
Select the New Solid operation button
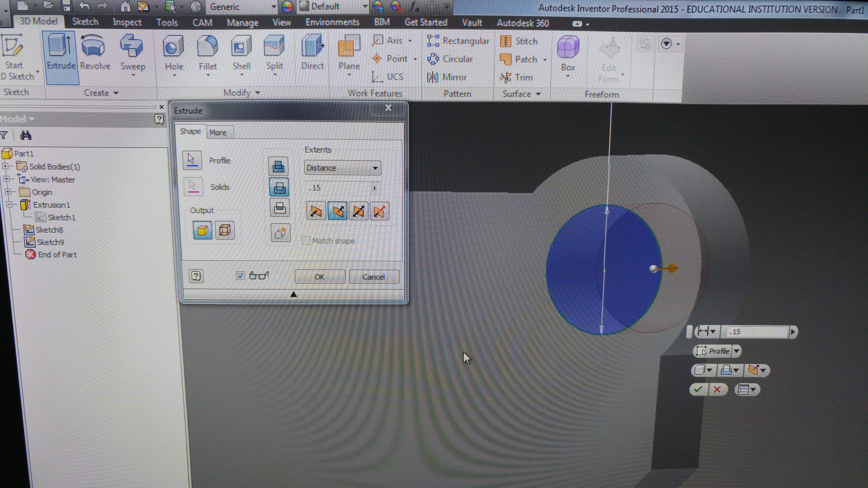(x=280, y=233)
